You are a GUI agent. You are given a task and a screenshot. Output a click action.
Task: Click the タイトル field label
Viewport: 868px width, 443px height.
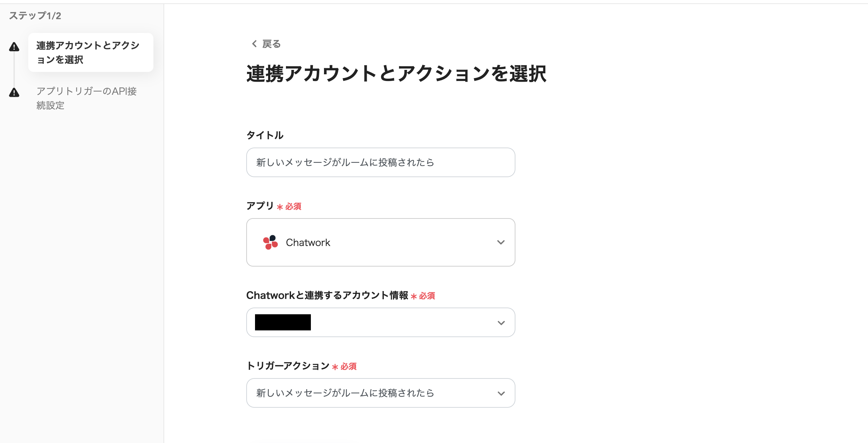[x=265, y=135]
